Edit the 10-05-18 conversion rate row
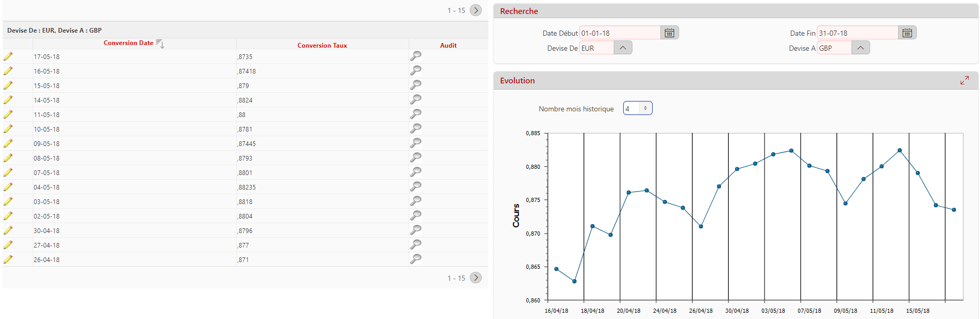The image size is (980, 319). 8,129
